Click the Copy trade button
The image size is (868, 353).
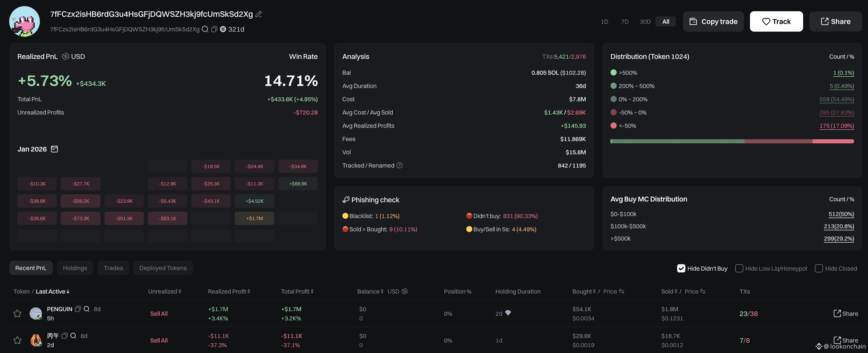(713, 21)
